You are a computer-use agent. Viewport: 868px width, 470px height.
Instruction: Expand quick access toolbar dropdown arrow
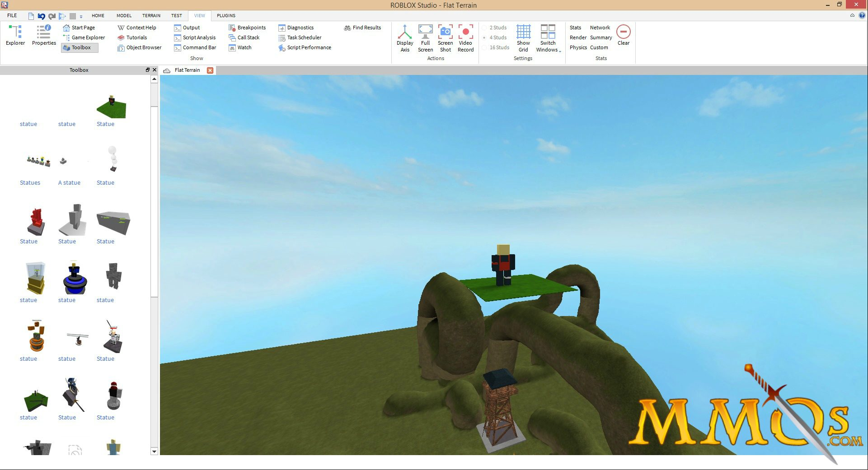coord(81,16)
